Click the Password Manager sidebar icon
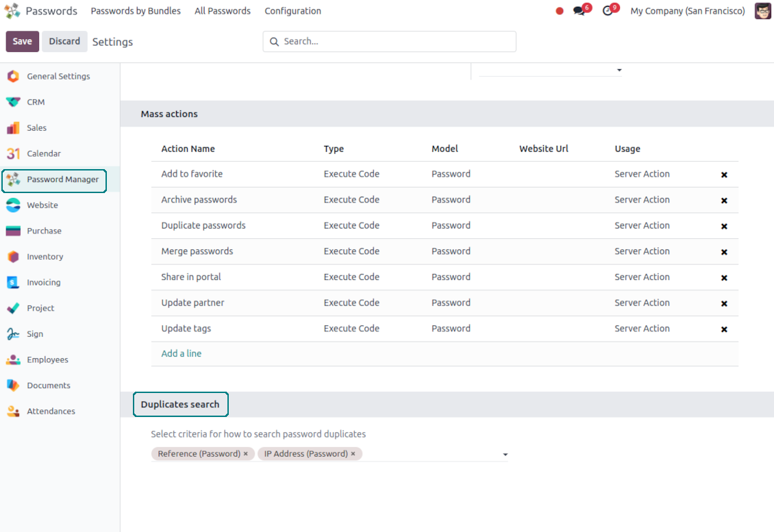Image resolution: width=774 pixels, height=532 pixels. (x=13, y=179)
